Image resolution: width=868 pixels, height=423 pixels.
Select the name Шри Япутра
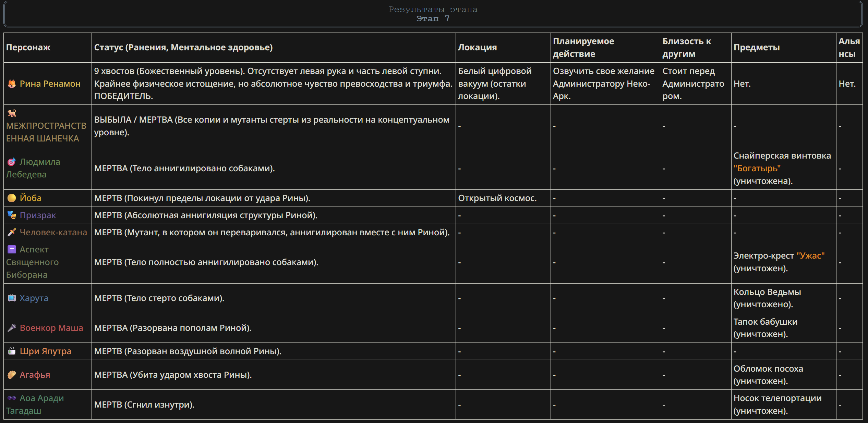46,351
